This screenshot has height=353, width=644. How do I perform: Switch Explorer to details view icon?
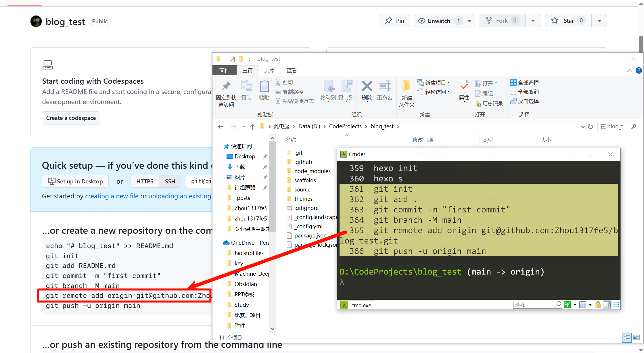coord(627,337)
